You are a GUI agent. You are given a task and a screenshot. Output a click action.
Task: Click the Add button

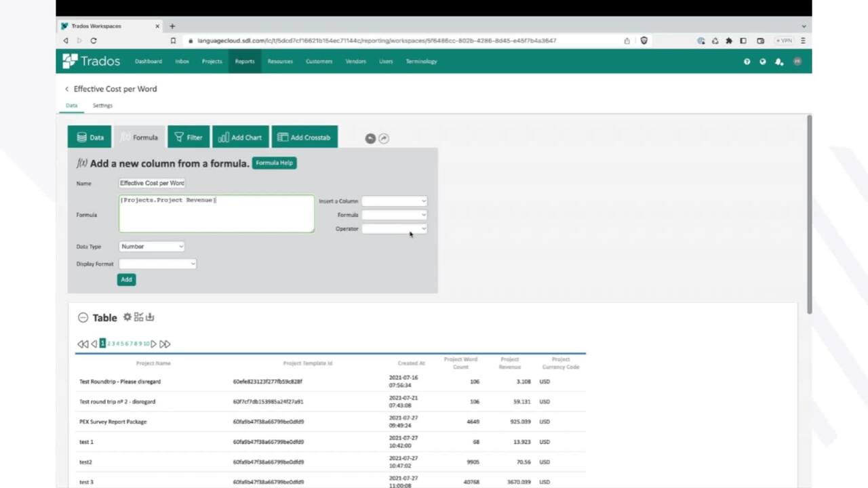coord(126,279)
